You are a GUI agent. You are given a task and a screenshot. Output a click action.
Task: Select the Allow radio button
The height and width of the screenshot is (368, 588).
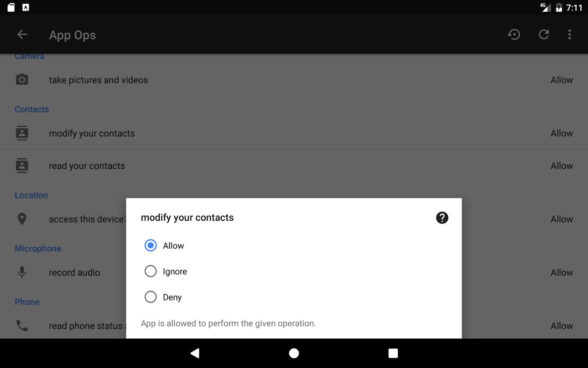coord(151,245)
